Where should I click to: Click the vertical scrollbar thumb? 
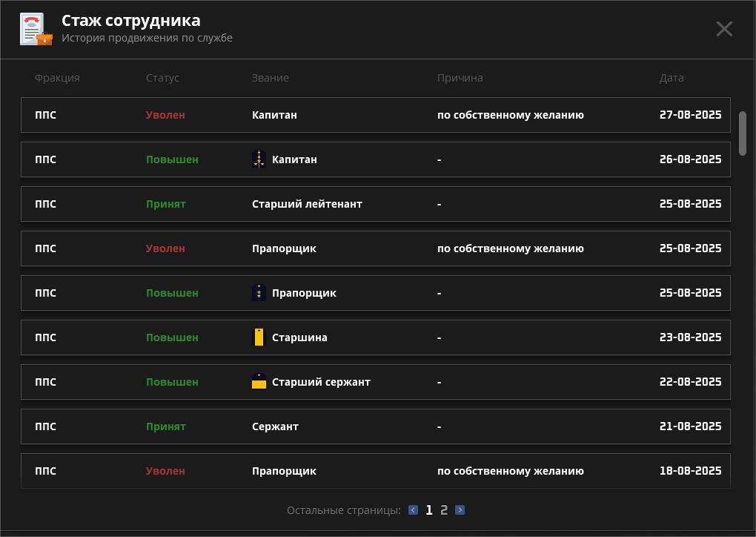click(x=743, y=134)
